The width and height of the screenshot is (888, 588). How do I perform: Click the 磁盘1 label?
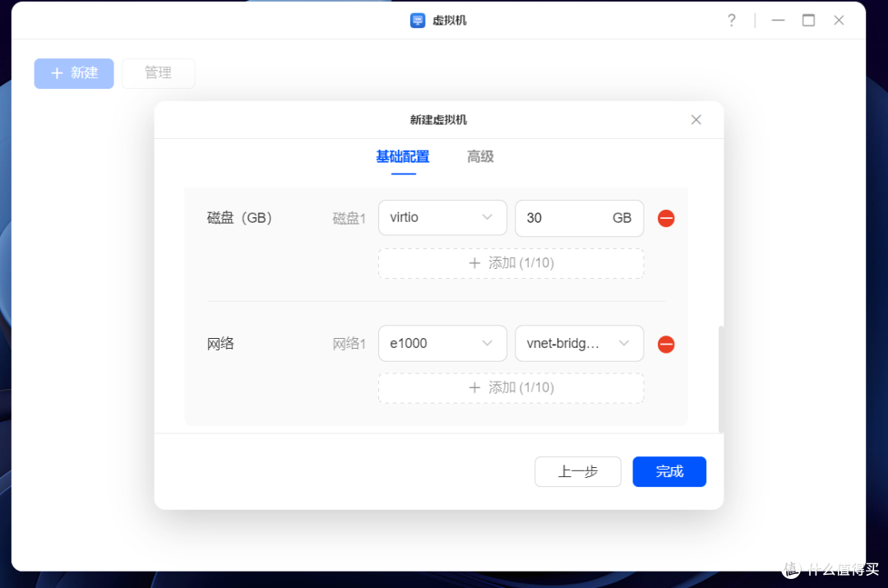pyautogui.click(x=349, y=218)
